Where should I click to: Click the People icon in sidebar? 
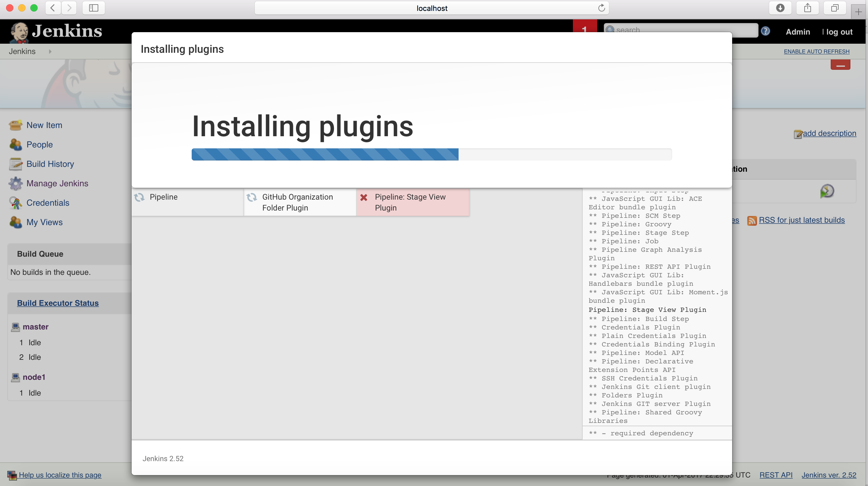point(15,145)
